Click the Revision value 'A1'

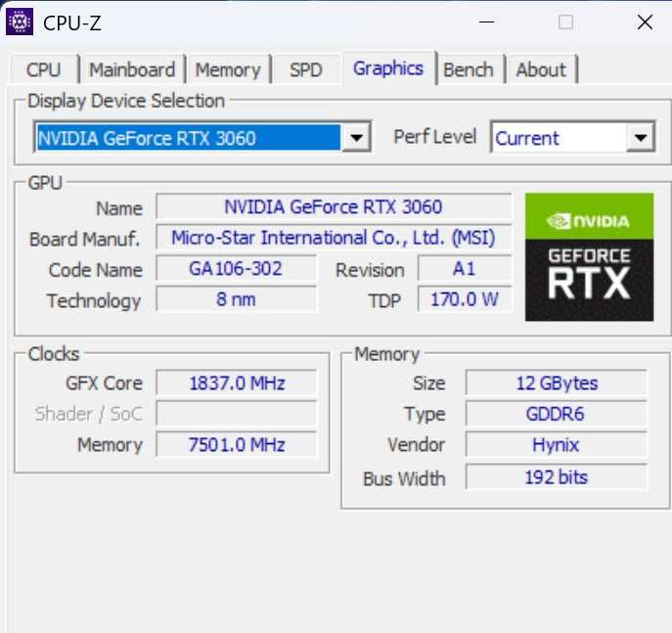coord(465,269)
